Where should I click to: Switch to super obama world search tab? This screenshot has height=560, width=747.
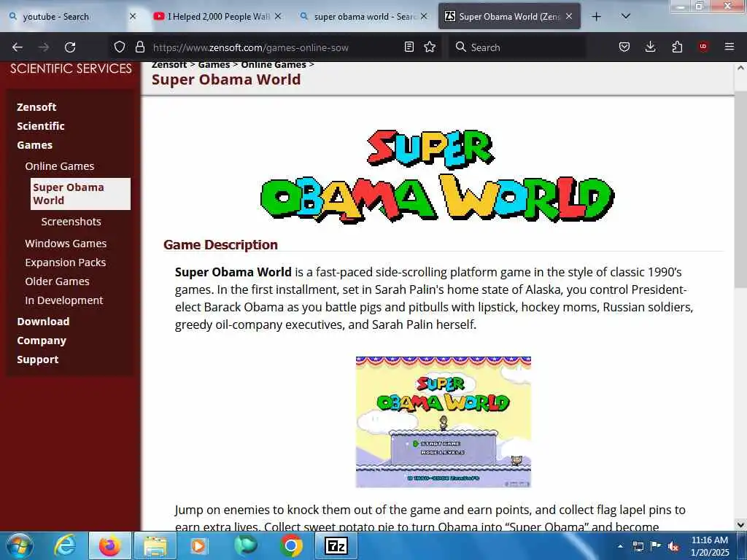coord(363,17)
